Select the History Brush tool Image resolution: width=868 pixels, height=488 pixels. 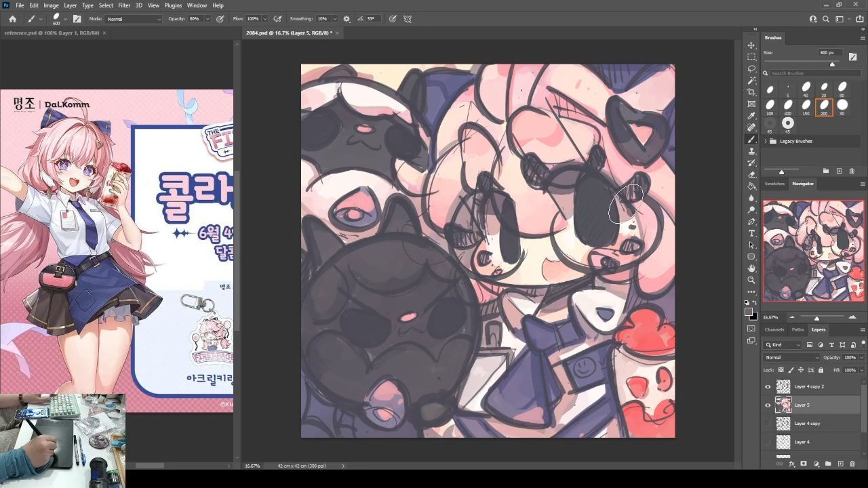(751, 163)
